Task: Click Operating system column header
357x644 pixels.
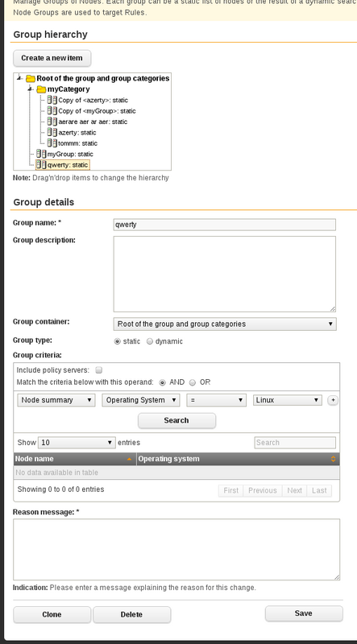Action: [x=239, y=459]
